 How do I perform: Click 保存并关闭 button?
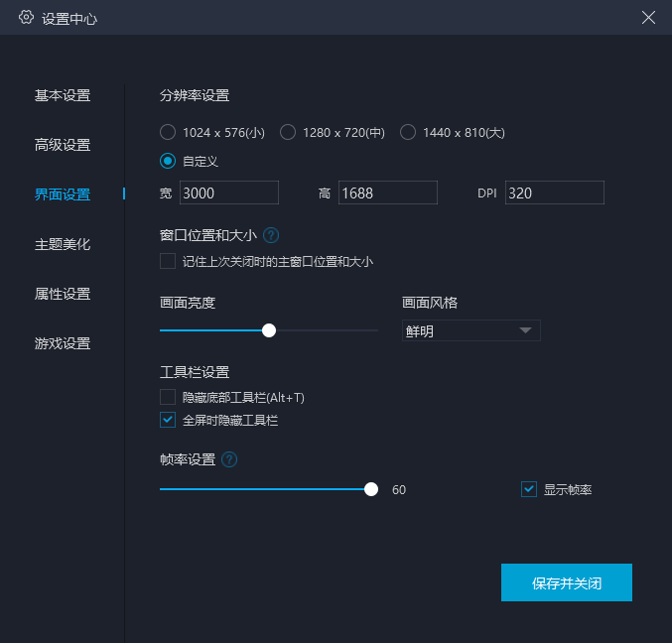567,582
